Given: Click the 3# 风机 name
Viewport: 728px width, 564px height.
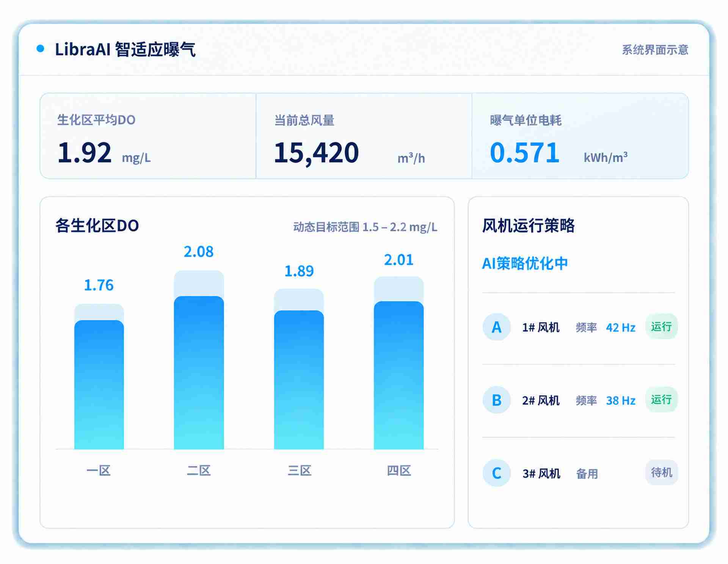Looking at the screenshot, I should [x=541, y=473].
